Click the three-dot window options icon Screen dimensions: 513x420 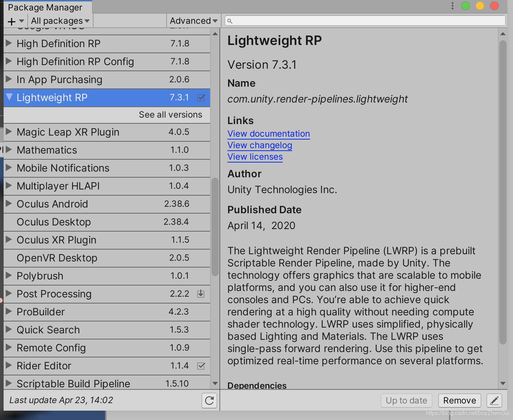click(x=452, y=6)
